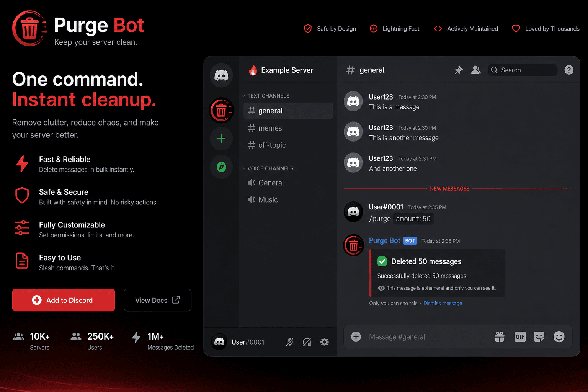
Task: Click the shield icon beside Safe & Secure
Action: [22, 195]
